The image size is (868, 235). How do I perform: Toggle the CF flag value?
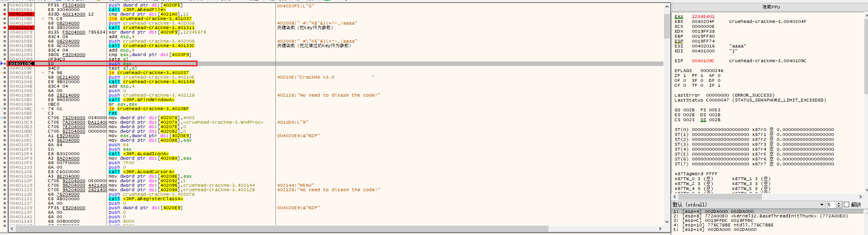pos(684,86)
